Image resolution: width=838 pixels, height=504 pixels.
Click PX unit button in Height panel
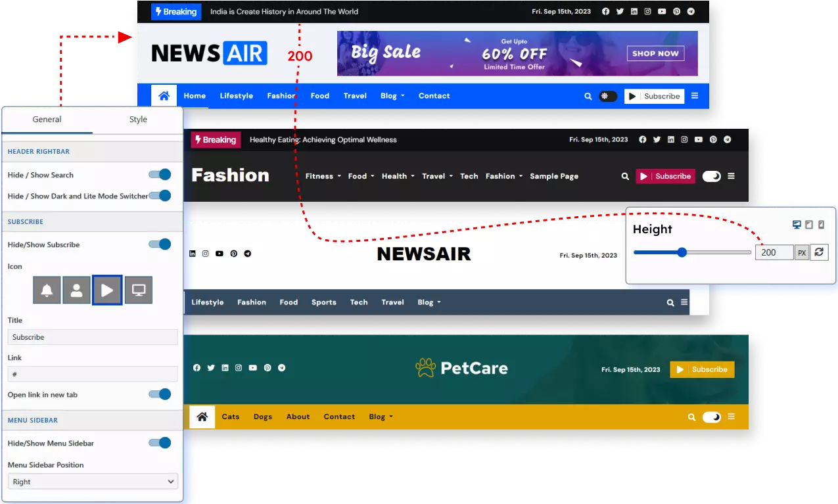802,252
